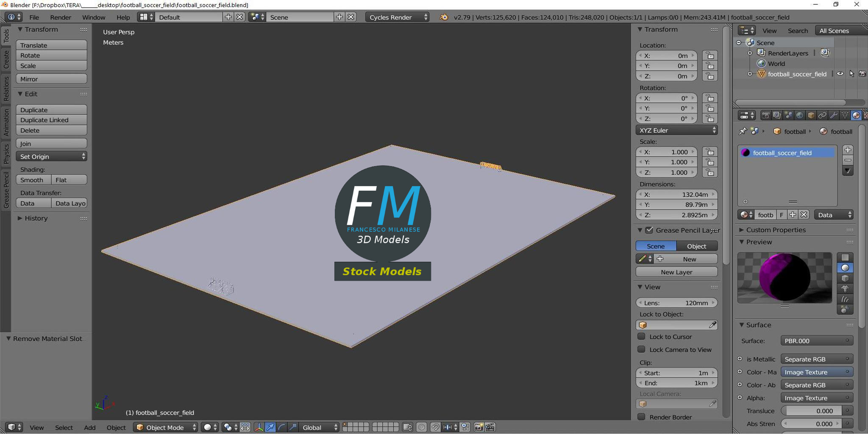Screen dimensions: 868x434
Task: Click the OpenGL render animation clapperboard icon
Action: [490, 427]
